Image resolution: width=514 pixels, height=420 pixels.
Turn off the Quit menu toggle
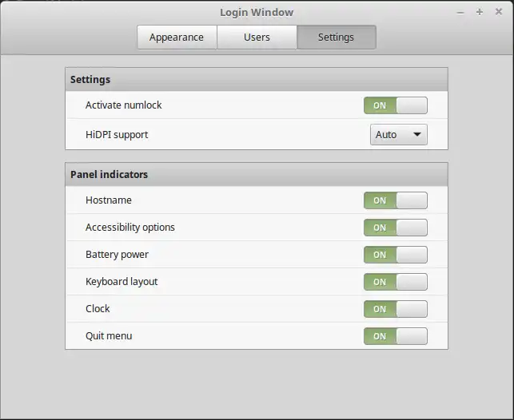pos(396,336)
